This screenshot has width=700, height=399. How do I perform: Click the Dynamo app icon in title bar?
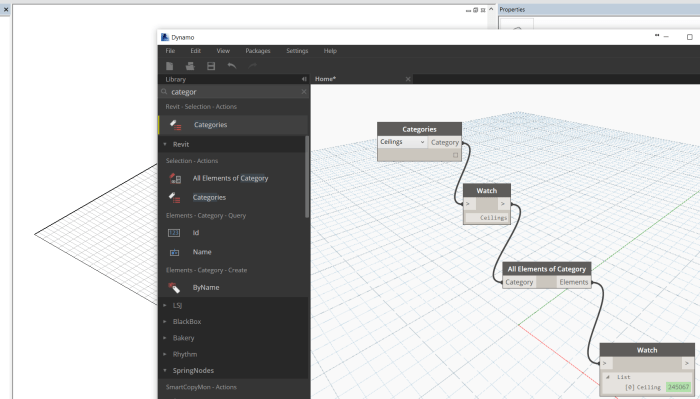coord(165,37)
